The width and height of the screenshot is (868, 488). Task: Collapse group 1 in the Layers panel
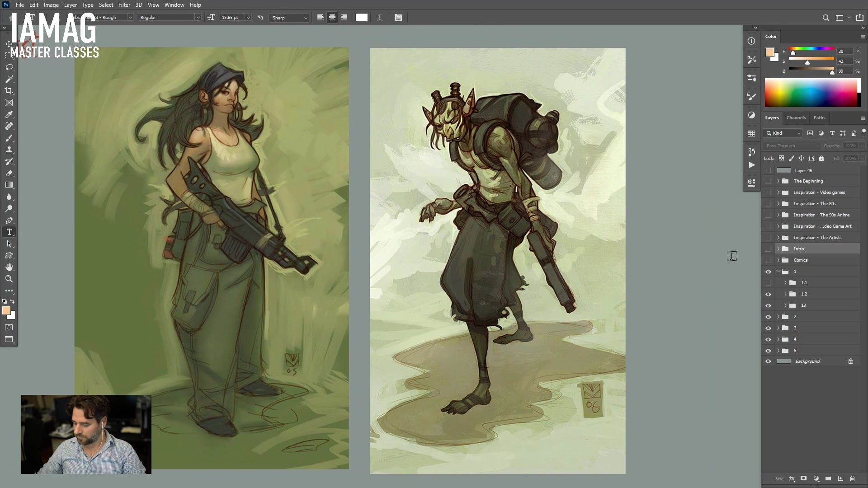(778, 272)
